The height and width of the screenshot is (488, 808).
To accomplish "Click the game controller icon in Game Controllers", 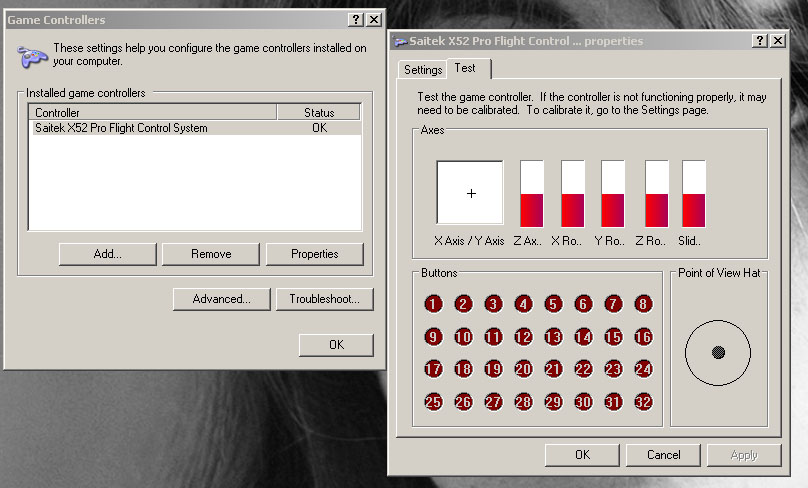I will (32, 56).
